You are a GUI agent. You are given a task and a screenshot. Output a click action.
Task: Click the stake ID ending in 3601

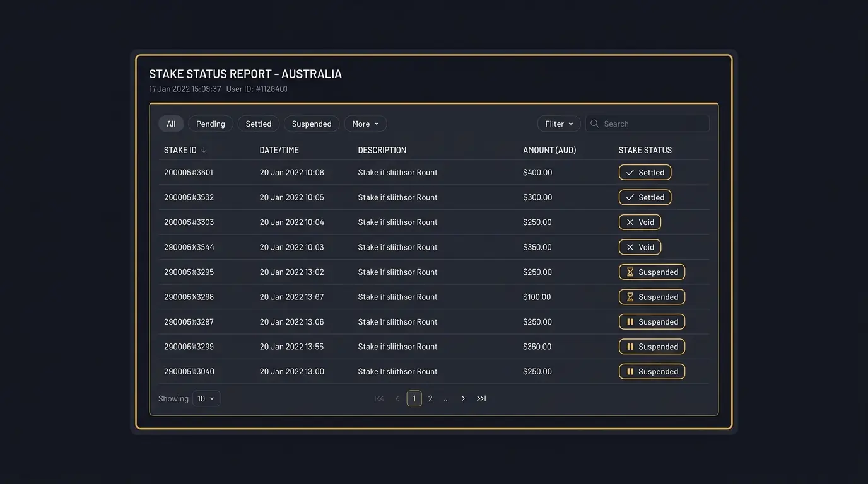pos(189,172)
